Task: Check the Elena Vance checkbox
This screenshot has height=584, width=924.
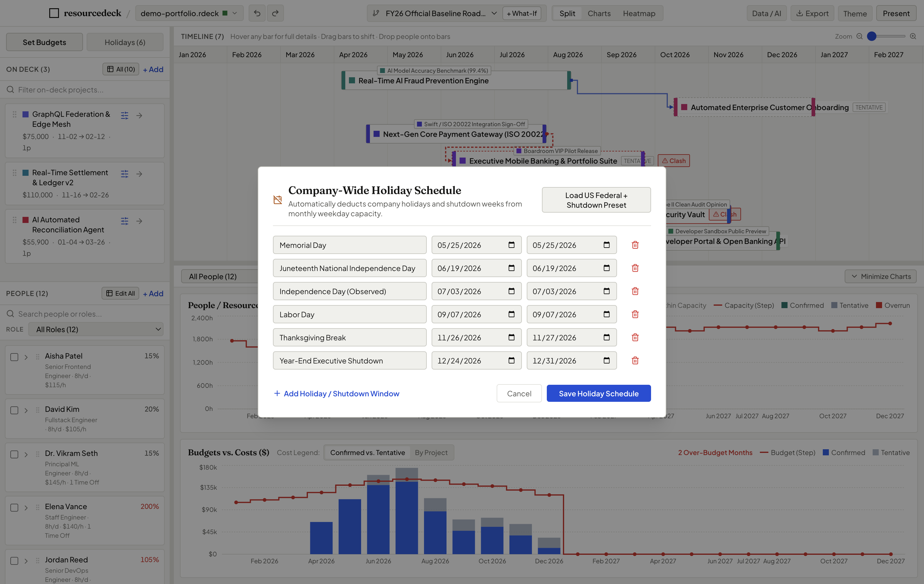Action: pos(15,507)
